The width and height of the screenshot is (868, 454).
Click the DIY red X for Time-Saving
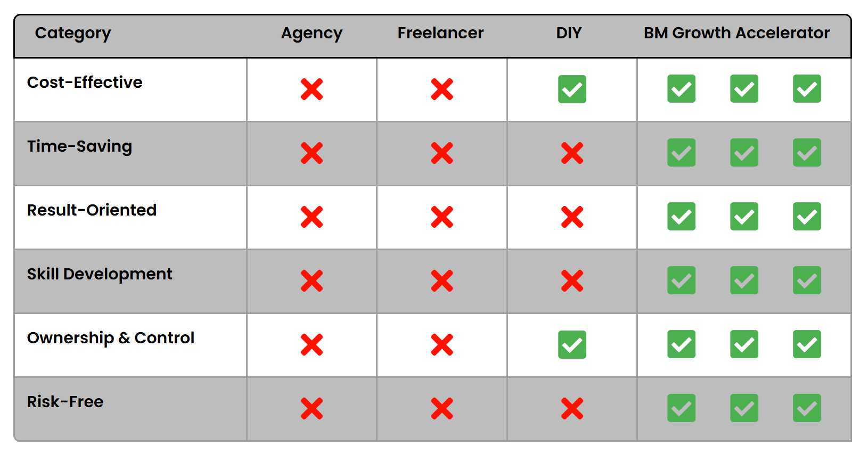tap(572, 153)
